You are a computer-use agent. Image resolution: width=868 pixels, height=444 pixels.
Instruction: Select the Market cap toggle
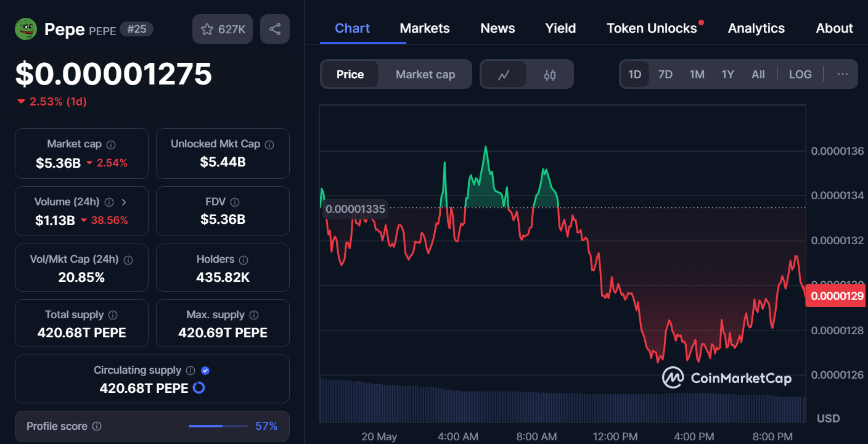[425, 75]
